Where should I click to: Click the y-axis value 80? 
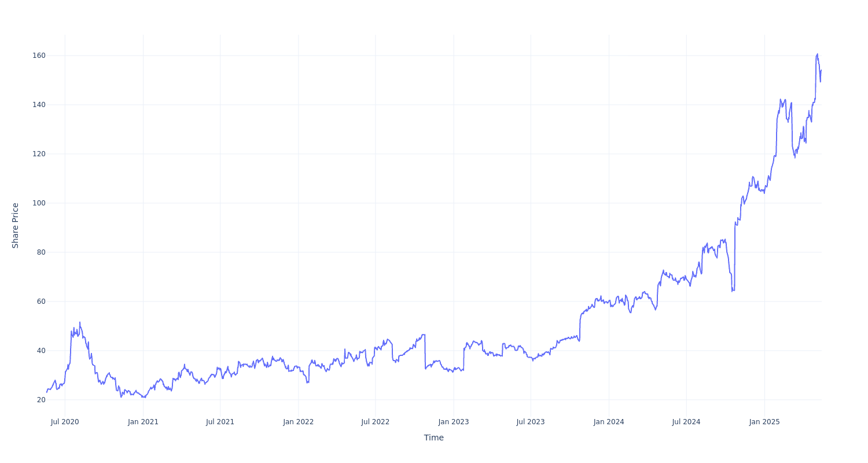pyautogui.click(x=41, y=252)
